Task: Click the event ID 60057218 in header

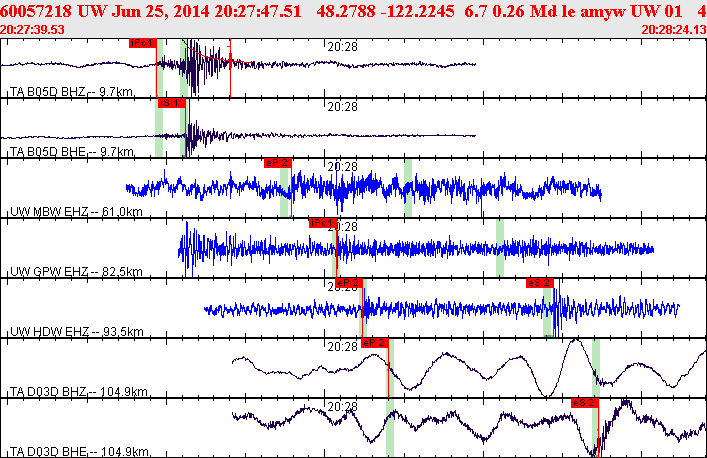Action: tap(37, 11)
